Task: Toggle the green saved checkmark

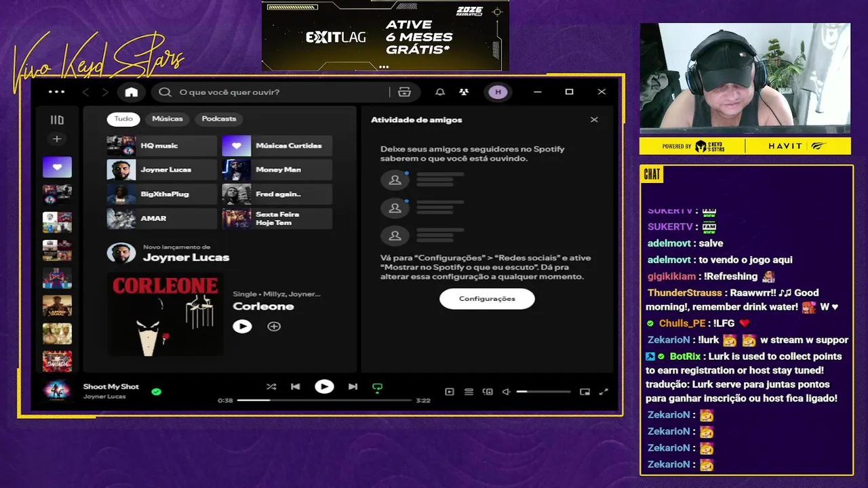Action: tap(157, 392)
